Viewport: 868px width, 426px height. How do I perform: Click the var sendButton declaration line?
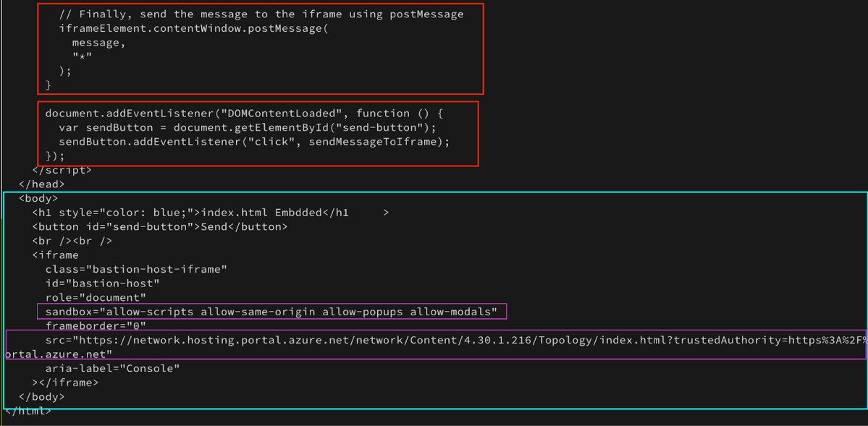(x=248, y=128)
